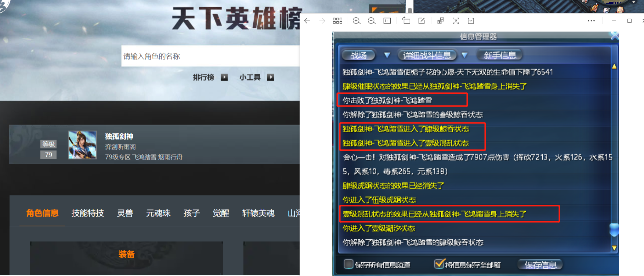Rotate the image in viewer
The width and height of the screenshot is (644, 276).
point(406,21)
